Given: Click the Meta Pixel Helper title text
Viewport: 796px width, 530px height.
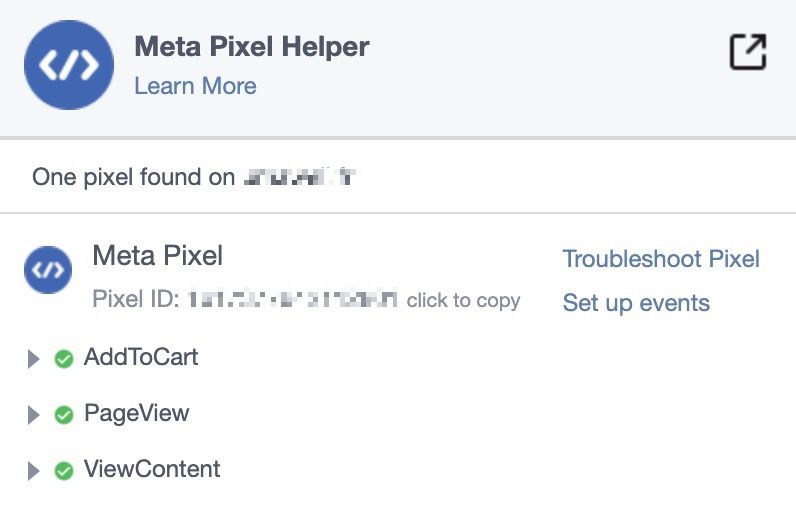Looking at the screenshot, I should (252, 47).
